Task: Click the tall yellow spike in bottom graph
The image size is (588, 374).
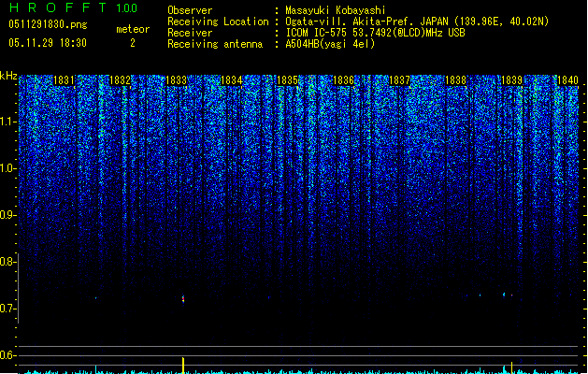Action: [183, 365]
